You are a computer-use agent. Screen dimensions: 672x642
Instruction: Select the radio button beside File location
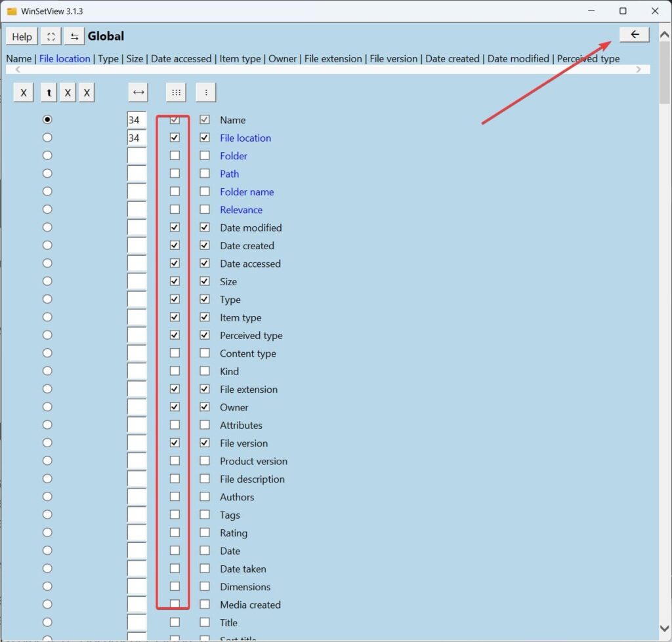[47, 137]
